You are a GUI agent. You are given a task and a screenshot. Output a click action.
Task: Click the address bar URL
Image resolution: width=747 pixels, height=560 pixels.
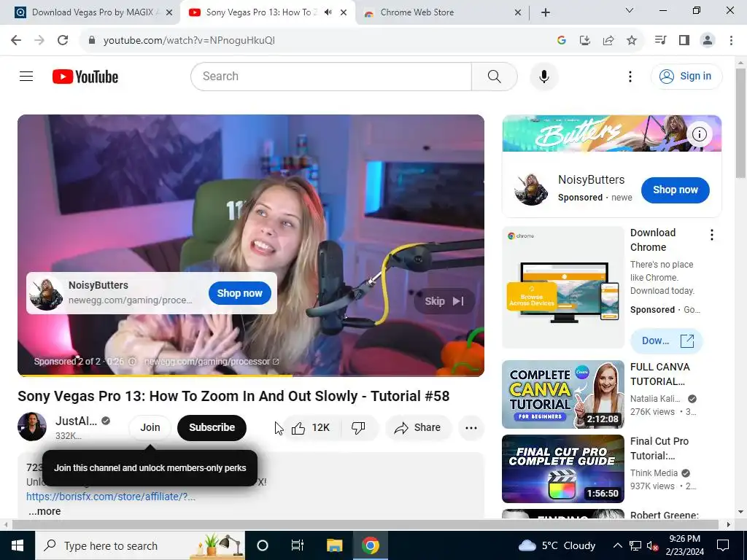click(x=189, y=41)
